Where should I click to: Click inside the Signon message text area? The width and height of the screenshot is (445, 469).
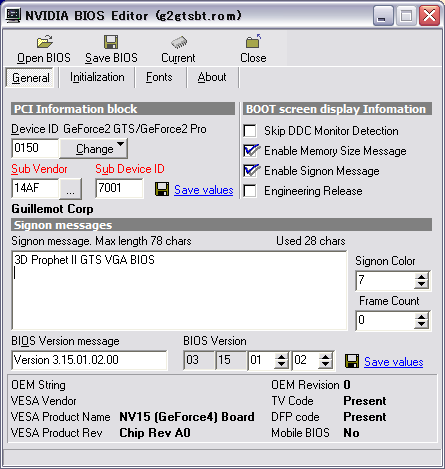pyautogui.click(x=179, y=291)
